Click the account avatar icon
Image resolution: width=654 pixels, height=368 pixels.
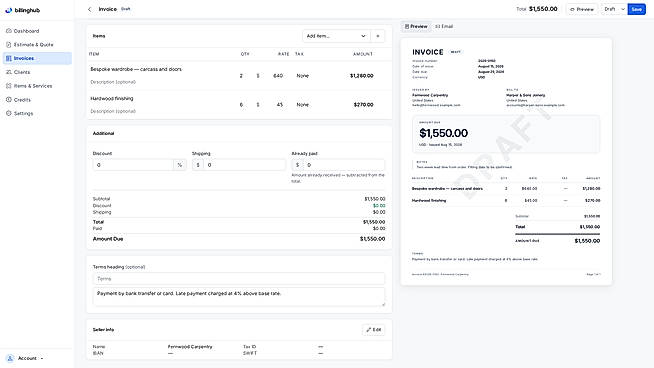click(x=10, y=358)
